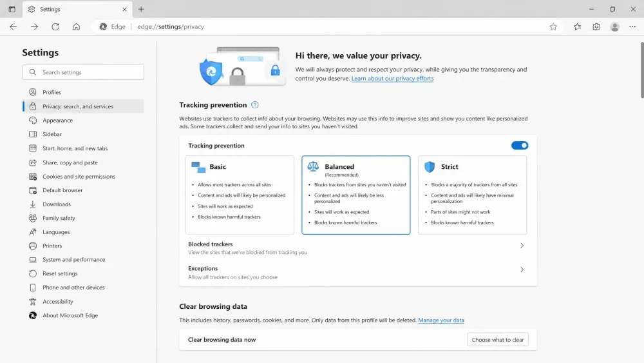Click the browser Back arrow
The width and height of the screenshot is (644, 363).
click(x=13, y=26)
